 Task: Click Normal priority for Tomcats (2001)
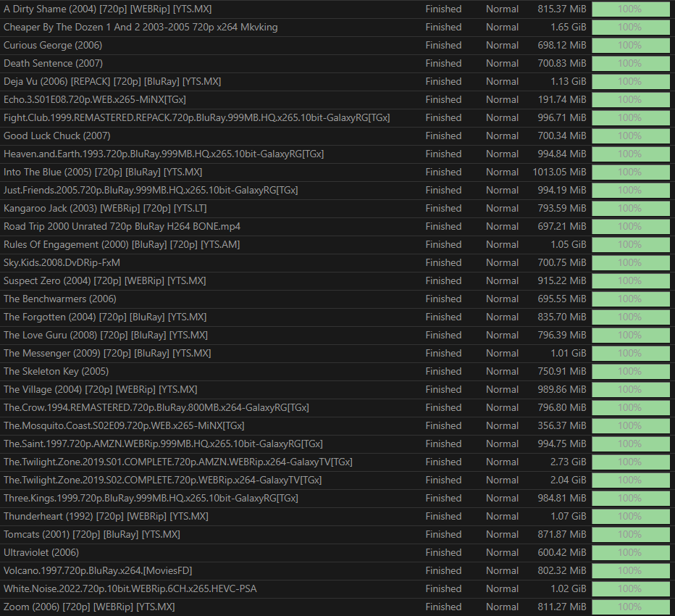click(502, 533)
